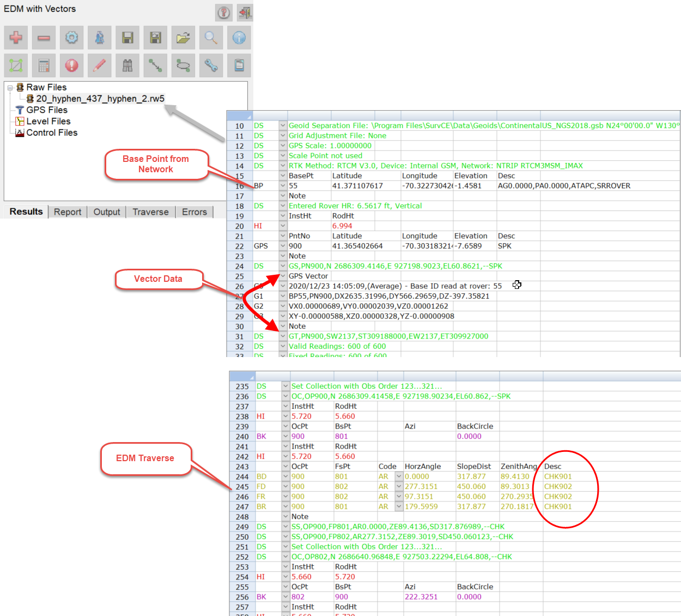Select the GPS Files tree item
The image size is (681, 616).
[47, 110]
